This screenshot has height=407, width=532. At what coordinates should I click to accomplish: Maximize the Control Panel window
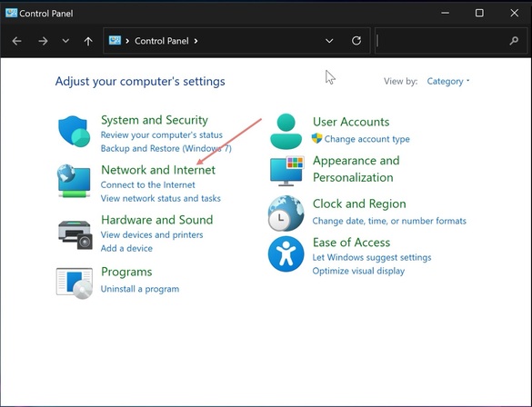pos(479,13)
